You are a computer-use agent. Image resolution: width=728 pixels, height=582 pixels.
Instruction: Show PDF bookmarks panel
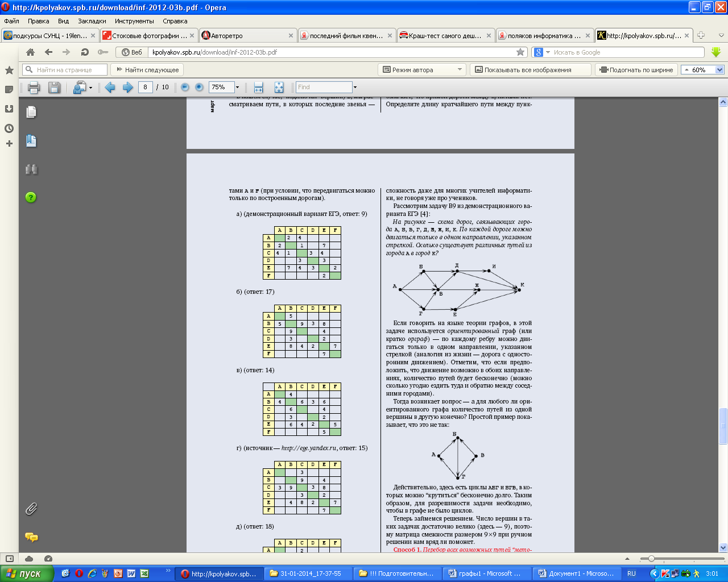click(x=31, y=141)
